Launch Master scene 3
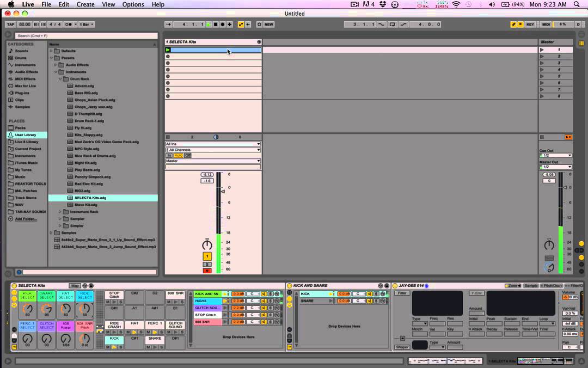 point(542,63)
